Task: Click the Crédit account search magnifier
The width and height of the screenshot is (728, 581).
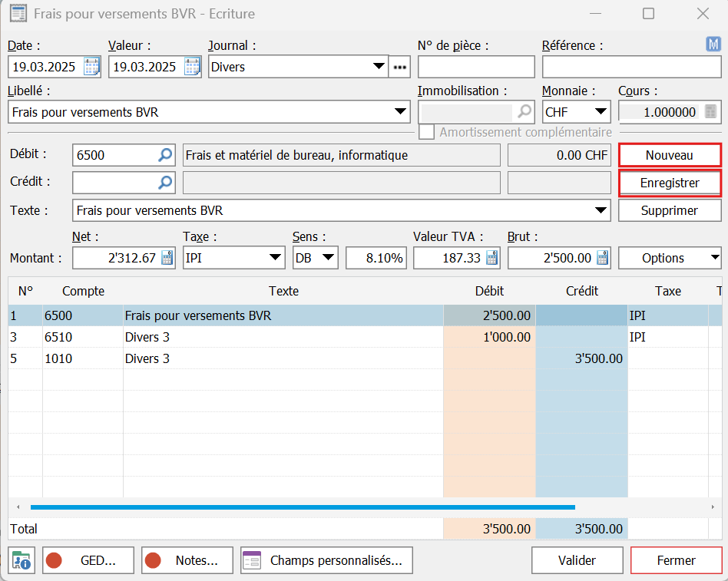Action: point(165,183)
